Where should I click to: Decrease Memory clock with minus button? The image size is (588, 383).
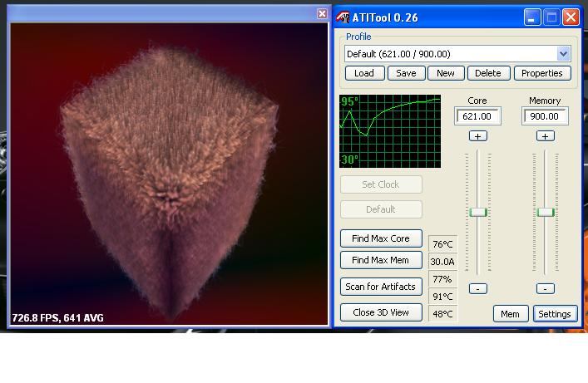pos(546,288)
